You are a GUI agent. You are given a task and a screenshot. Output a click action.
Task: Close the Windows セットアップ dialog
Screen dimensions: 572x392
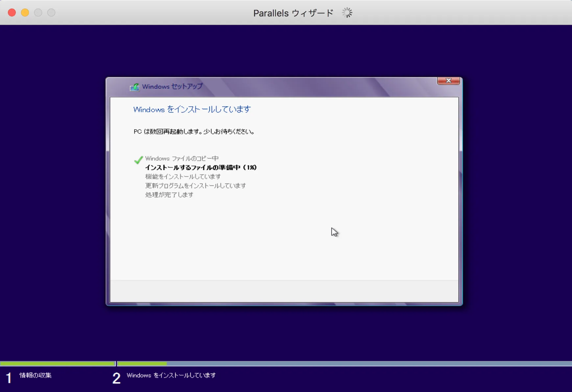point(448,81)
